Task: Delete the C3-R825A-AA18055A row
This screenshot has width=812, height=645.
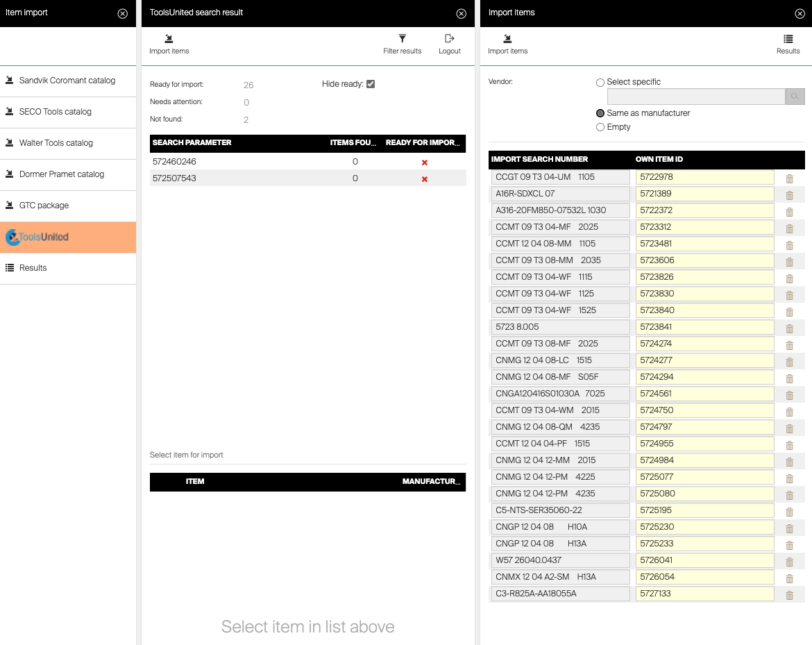Action: coord(789,595)
